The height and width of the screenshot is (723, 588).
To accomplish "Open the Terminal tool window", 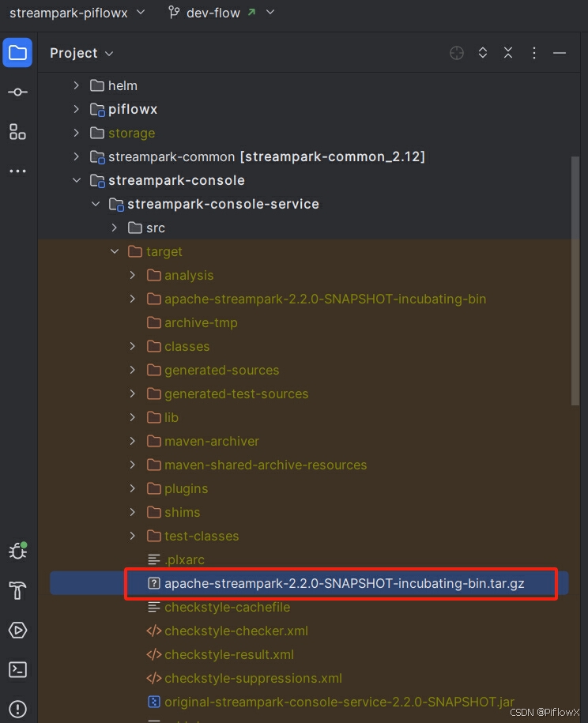I will tap(17, 669).
